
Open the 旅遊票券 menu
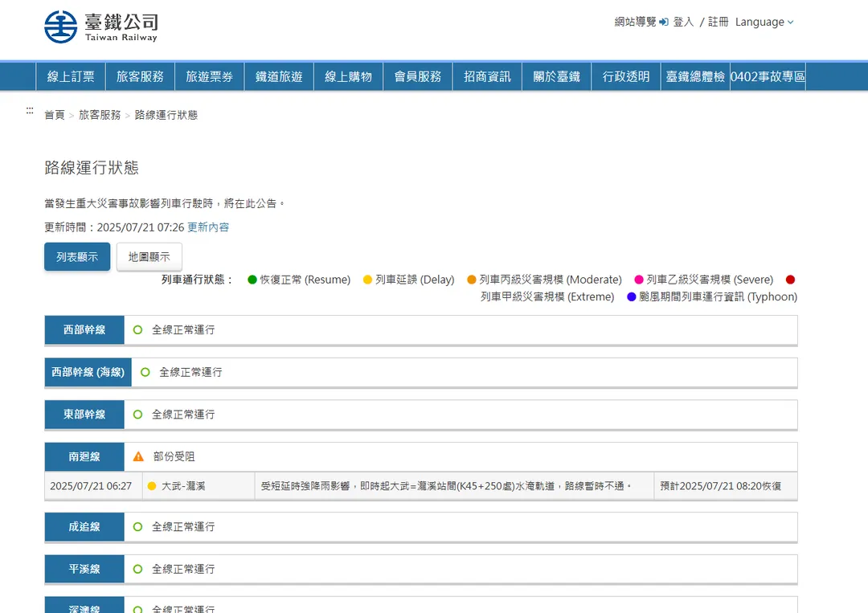click(209, 76)
